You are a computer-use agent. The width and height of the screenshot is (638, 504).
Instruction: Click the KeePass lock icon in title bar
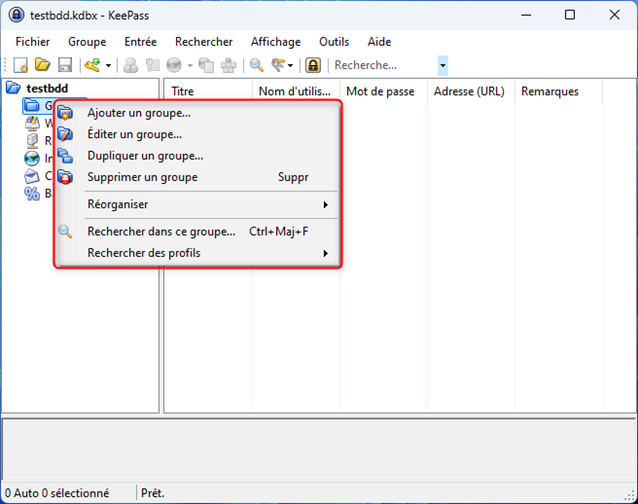coord(16,15)
